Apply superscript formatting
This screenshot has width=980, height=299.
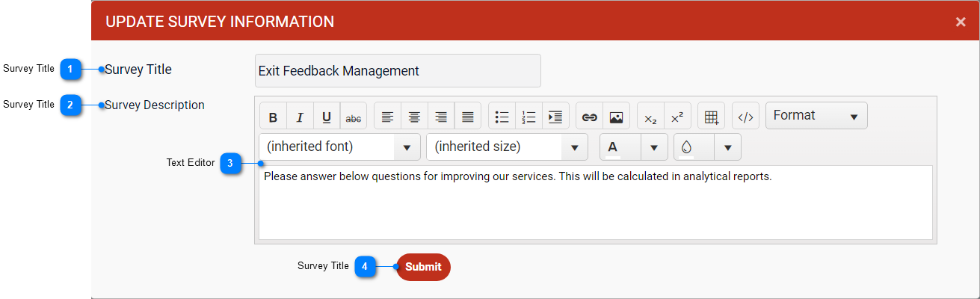tap(677, 117)
